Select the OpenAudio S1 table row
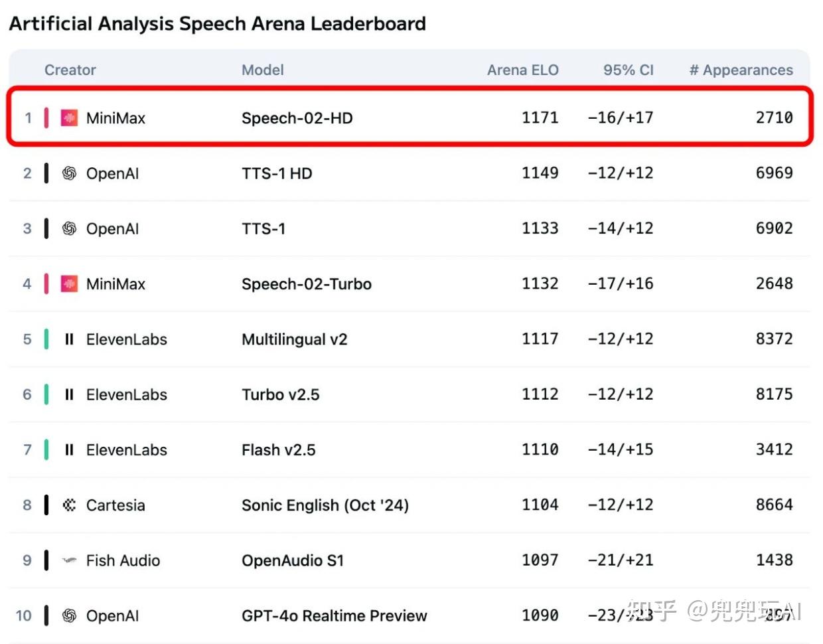823x644 pixels. (x=410, y=560)
